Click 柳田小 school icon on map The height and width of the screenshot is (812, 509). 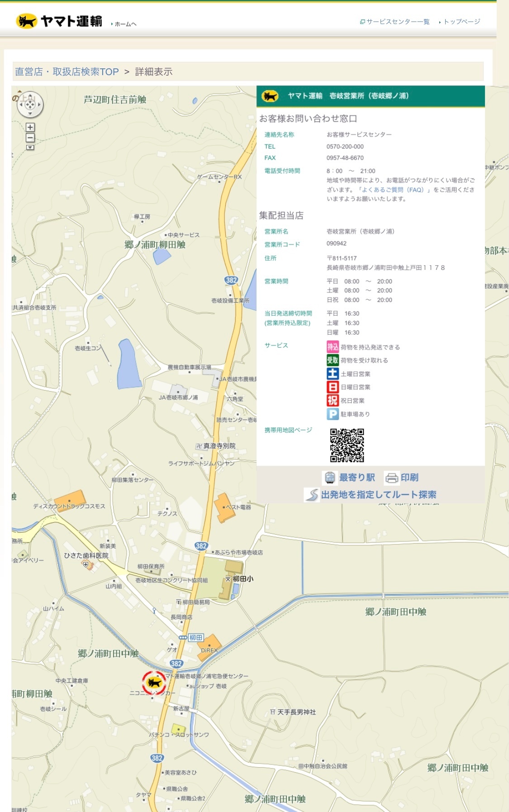coord(228,579)
